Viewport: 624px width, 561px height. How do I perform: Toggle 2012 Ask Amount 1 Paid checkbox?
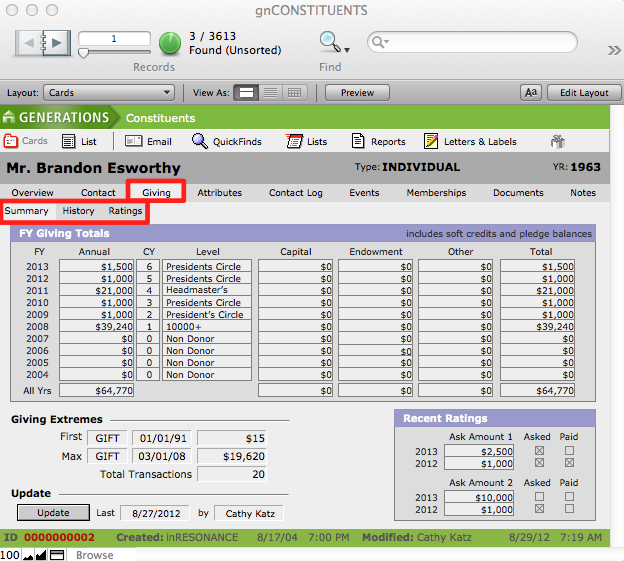pyautogui.click(x=568, y=463)
